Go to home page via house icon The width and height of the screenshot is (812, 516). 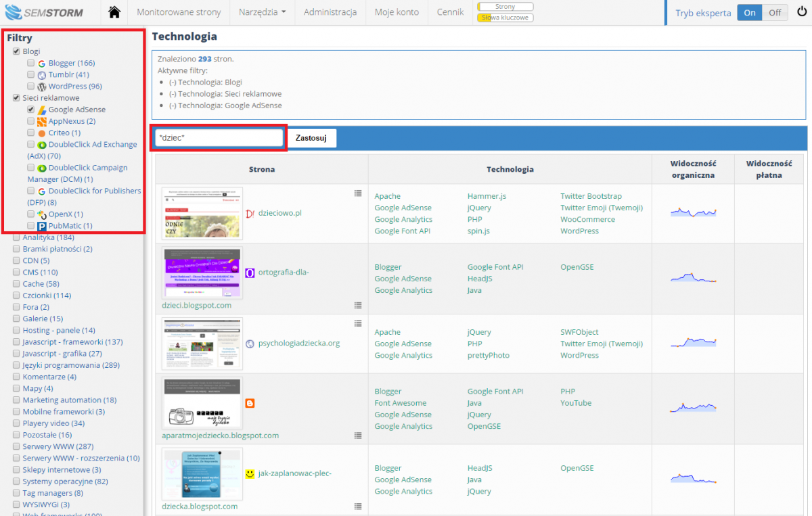pos(114,11)
